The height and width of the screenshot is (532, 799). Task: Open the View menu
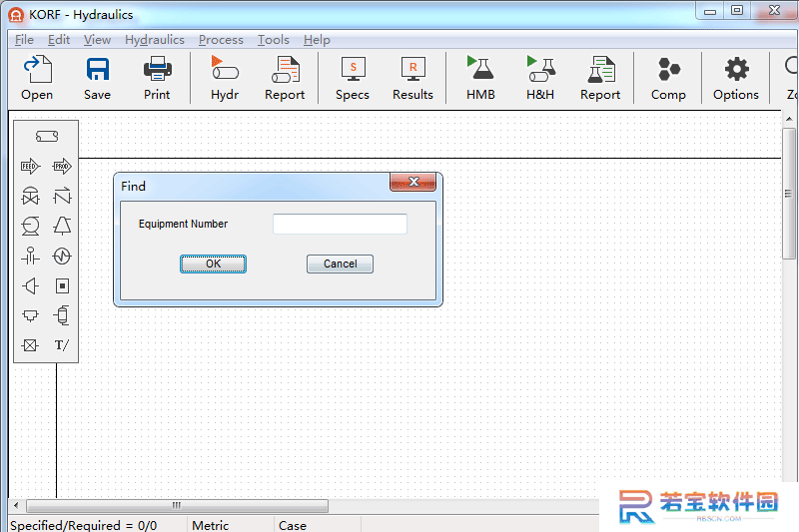click(97, 40)
